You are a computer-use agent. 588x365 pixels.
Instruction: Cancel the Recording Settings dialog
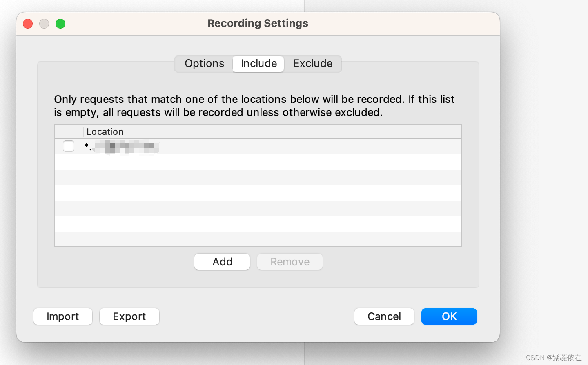(x=384, y=316)
